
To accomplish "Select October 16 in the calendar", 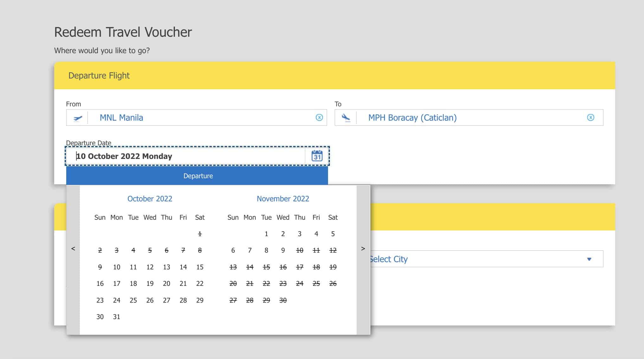I will point(100,283).
